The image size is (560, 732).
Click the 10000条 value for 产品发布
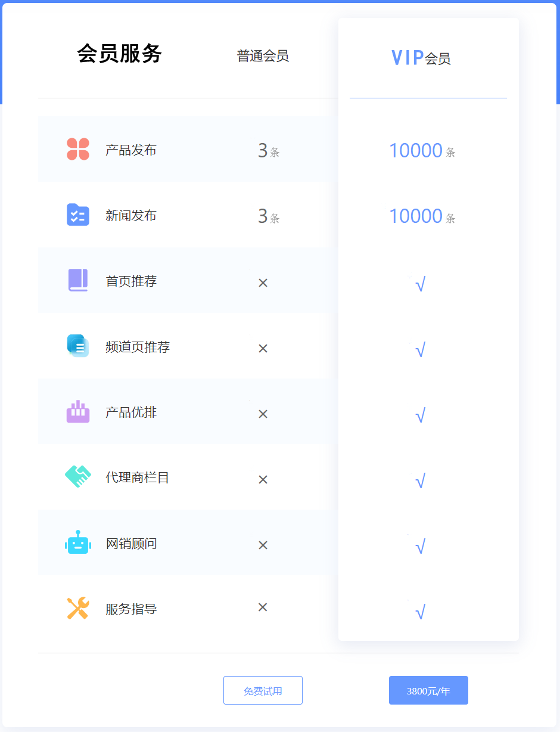[x=422, y=151]
